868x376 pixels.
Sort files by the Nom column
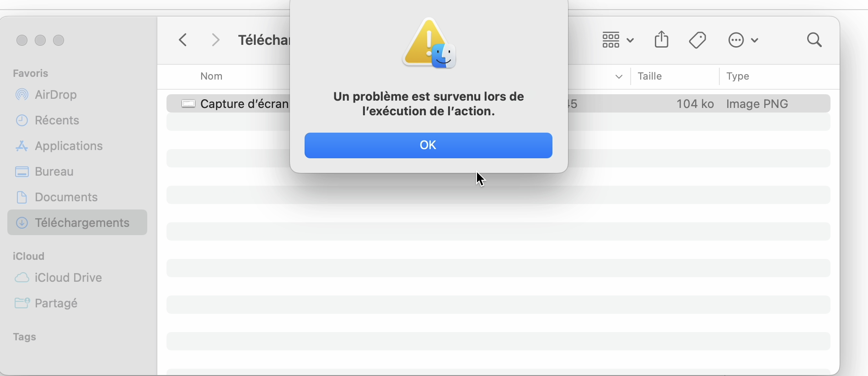211,76
